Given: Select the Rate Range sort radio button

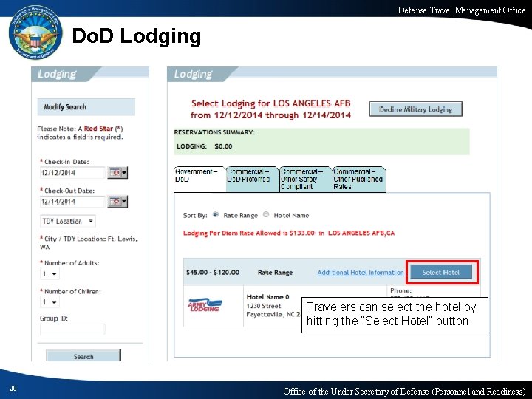Looking at the screenshot, I should tap(216, 214).
